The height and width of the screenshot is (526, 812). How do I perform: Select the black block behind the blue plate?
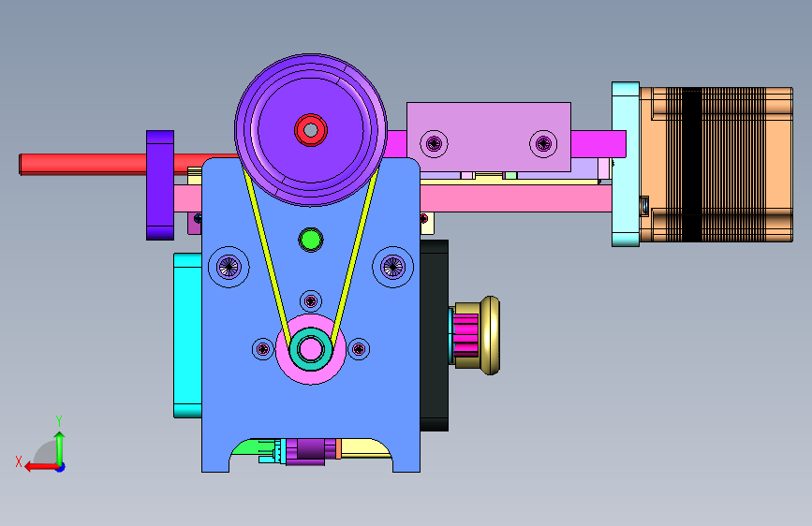pyautogui.click(x=434, y=335)
